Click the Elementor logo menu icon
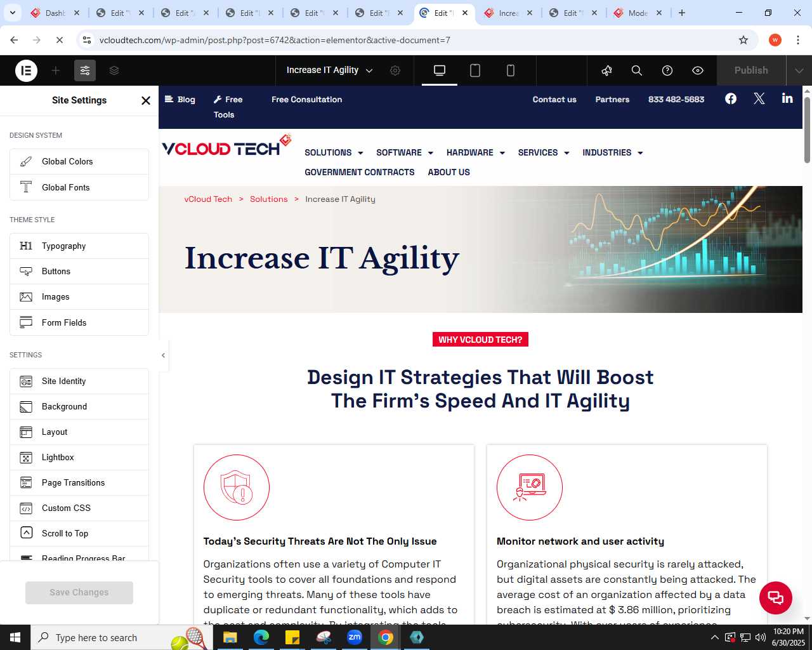 [26, 70]
